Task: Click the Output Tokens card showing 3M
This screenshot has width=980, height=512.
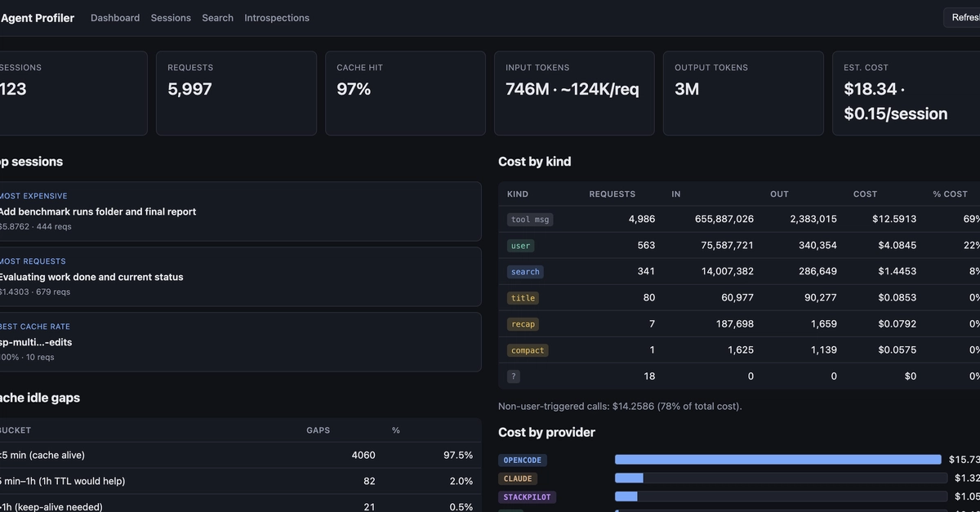Action: 743,93
